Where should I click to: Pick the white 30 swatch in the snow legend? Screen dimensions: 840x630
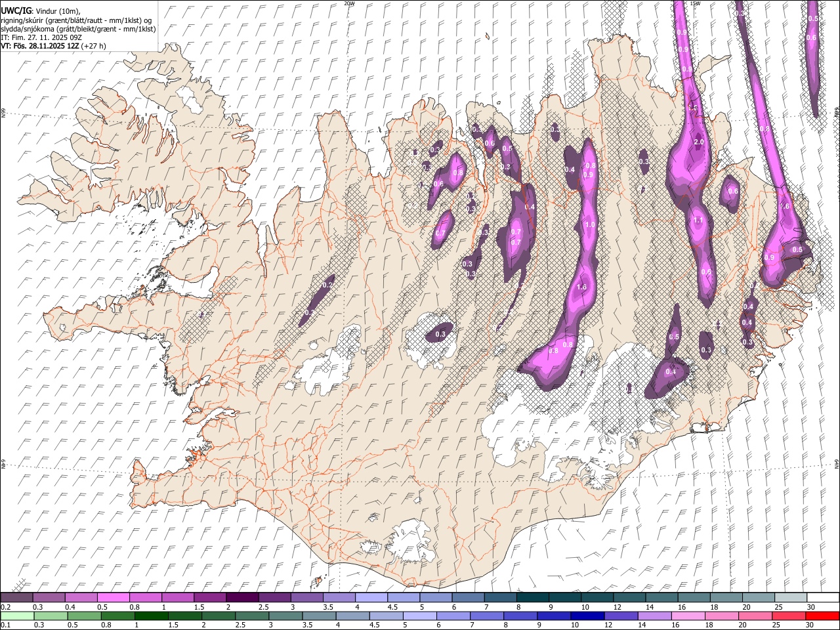point(823,598)
